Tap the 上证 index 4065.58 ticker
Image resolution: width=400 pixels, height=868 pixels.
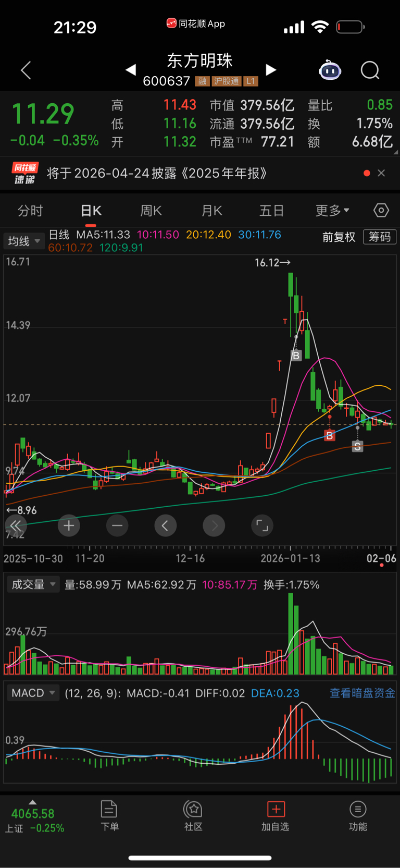coord(34,821)
